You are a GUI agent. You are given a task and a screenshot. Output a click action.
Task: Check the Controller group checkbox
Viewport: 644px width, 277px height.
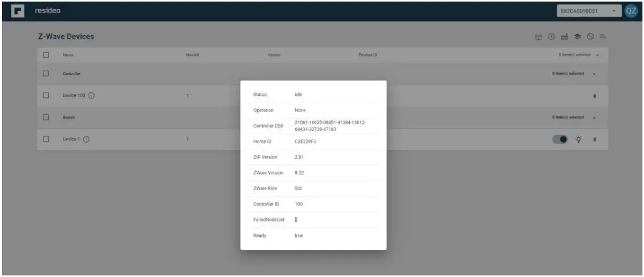tap(46, 74)
